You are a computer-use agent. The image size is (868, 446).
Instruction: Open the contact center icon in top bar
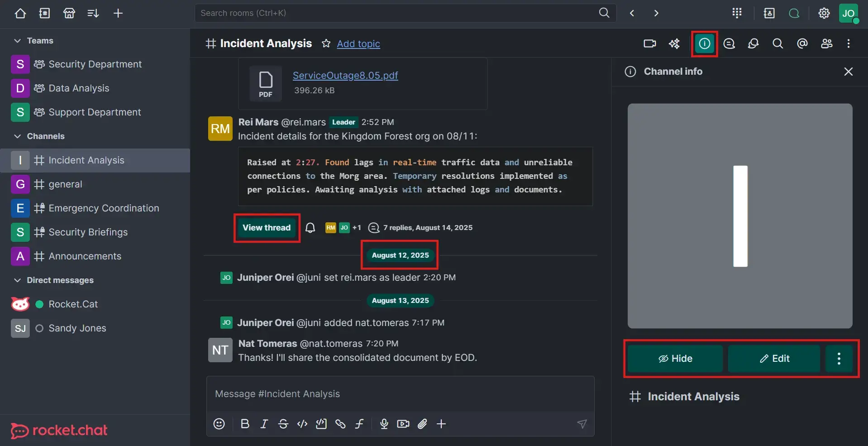tap(769, 13)
